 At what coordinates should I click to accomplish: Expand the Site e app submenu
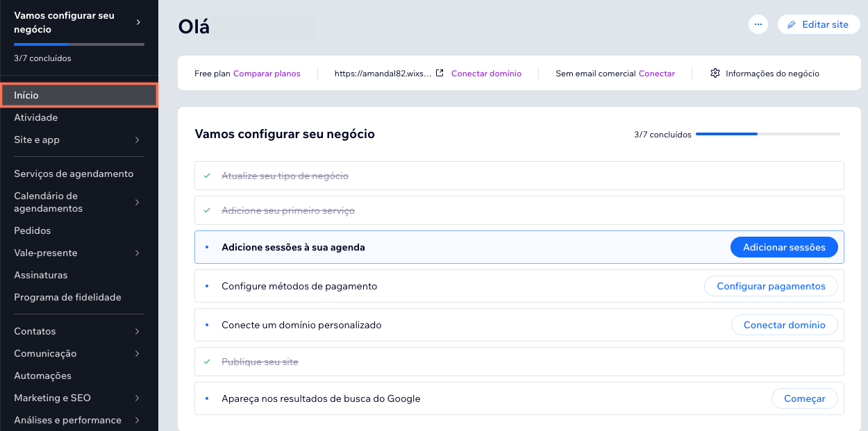(137, 140)
